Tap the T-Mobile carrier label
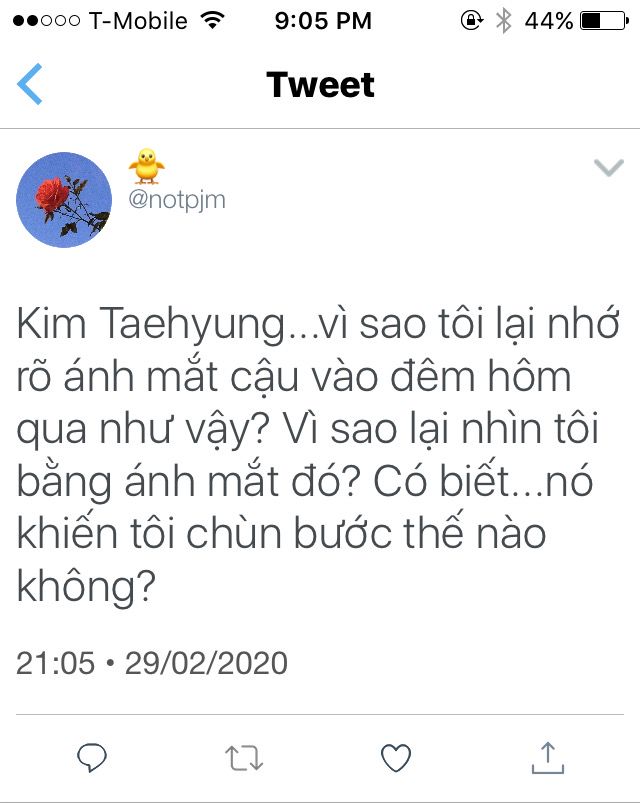 [138, 21]
